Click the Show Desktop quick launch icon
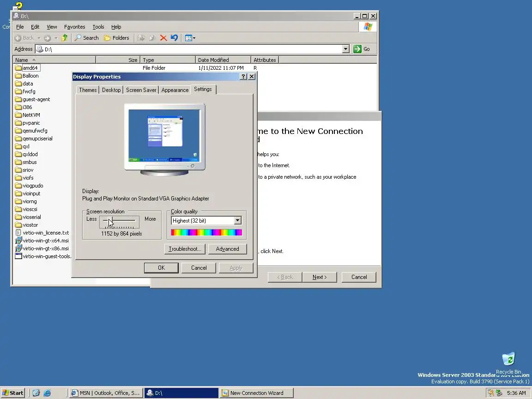 36,393
